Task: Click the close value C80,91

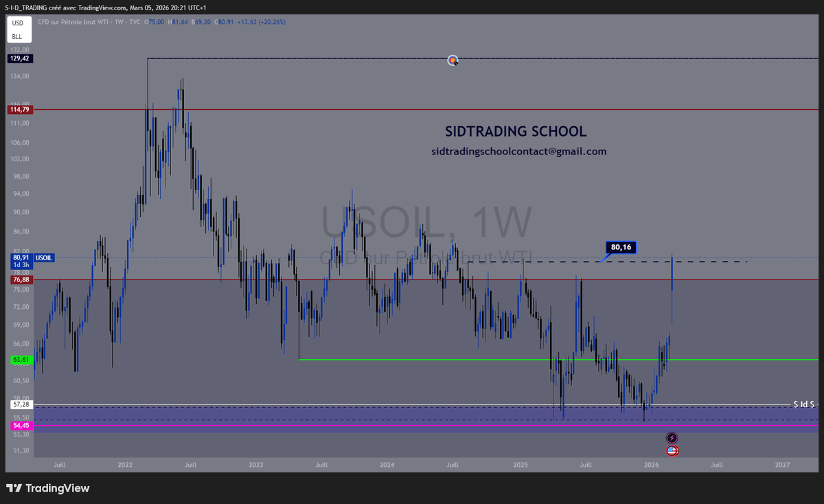Action: (225, 22)
